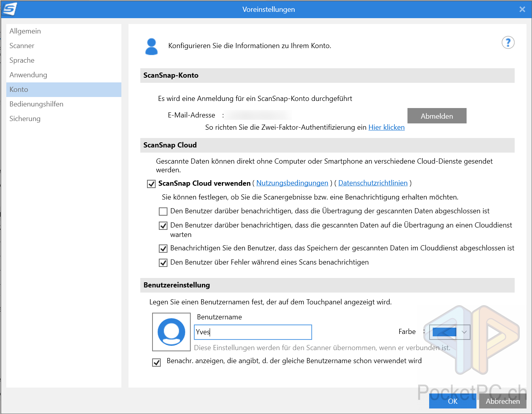This screenshot has height=414, width=532.
Task: Open the Datenschutzrichtlinien link
Action: [373, 183]
